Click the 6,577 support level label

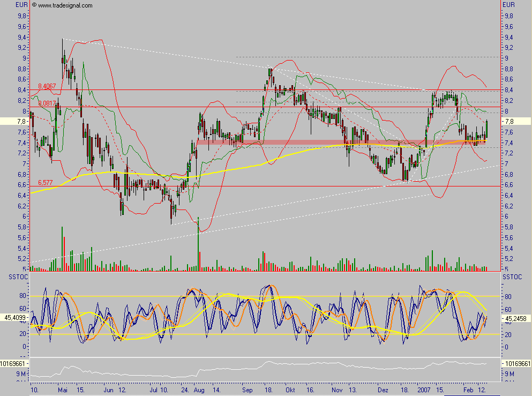click(45, 183)
